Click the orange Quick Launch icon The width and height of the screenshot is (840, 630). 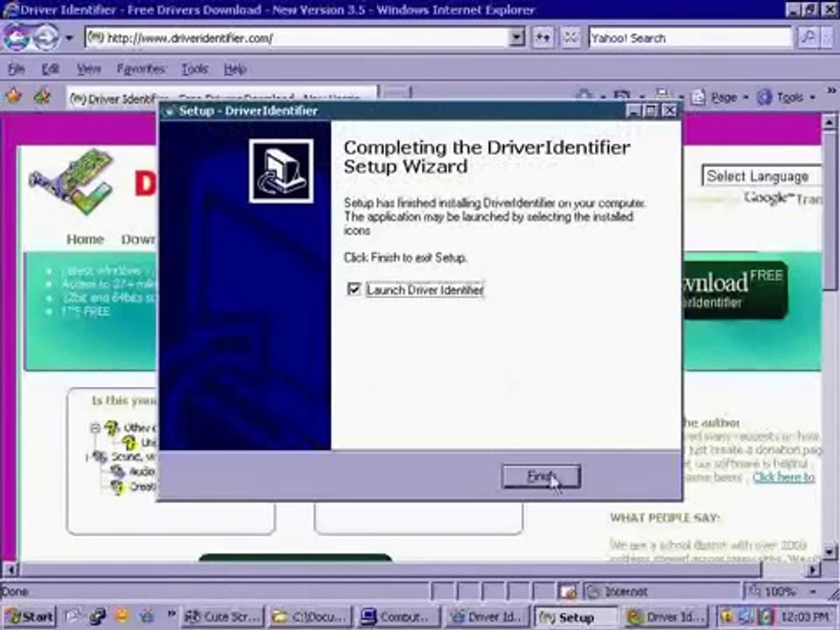tap(122, 616)
